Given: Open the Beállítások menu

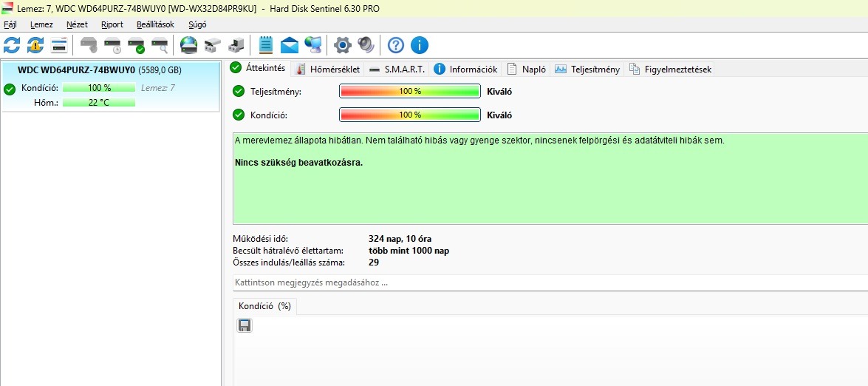Looking at the screenshot, I should click(156, 24).
